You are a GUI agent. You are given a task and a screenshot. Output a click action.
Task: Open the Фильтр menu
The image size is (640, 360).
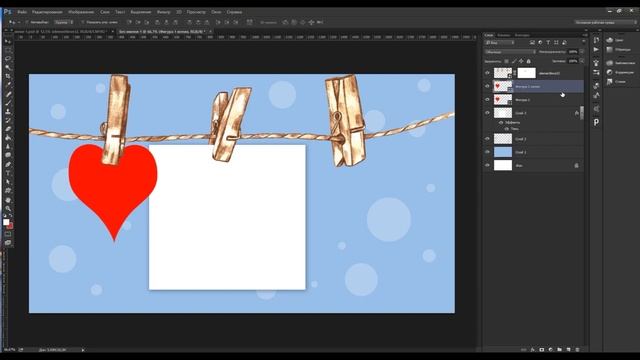click(164, 12)
